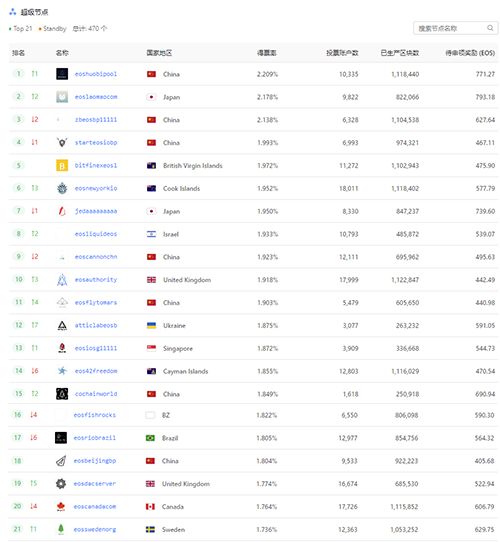The width and height of the screenshot is (500, 542).
Task: Open the eoscannonchn node link
Action: pyautogui.click(x=96, y=257)
